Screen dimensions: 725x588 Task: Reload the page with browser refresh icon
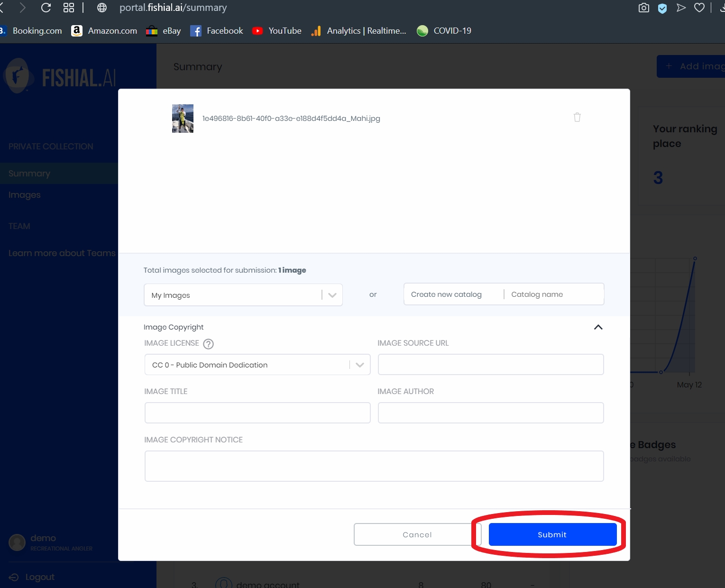tap(46, 8)
